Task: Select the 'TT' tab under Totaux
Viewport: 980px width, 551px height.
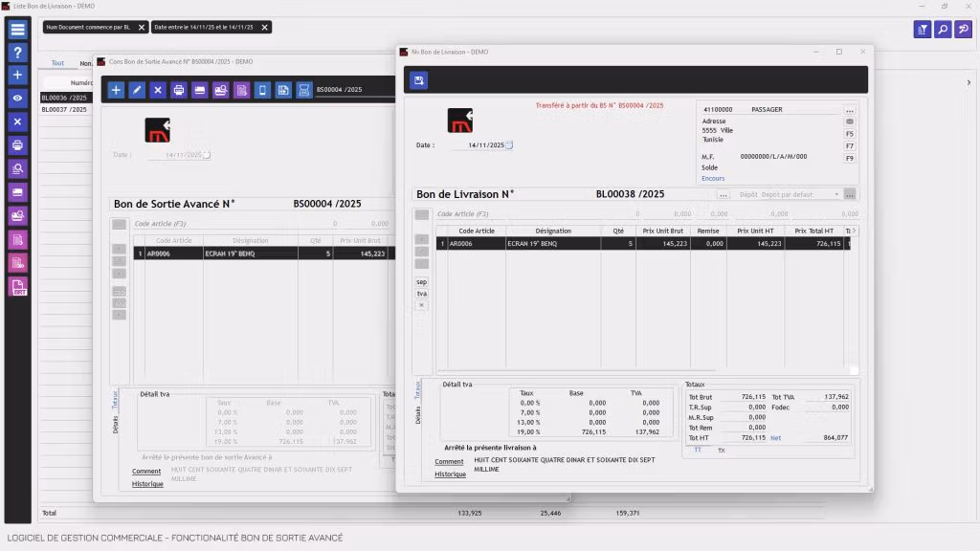Action: pyautogui.click(x=698, y=451)
